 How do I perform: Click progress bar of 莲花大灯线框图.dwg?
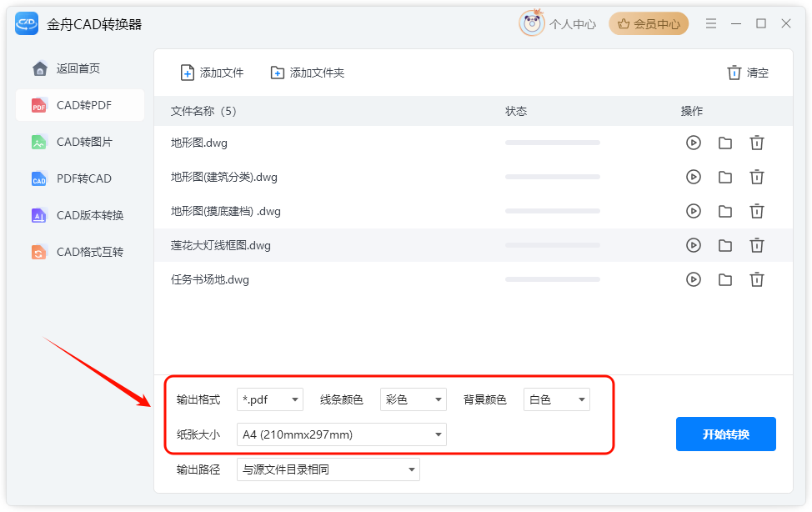point(553,245)
